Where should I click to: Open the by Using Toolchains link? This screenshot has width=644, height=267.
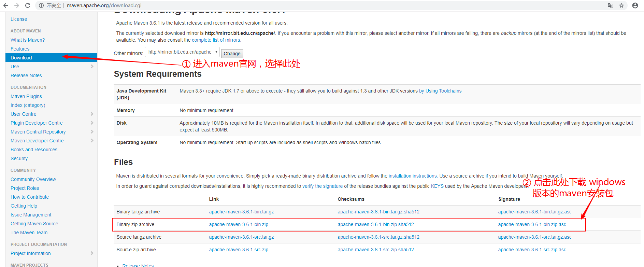click(440, 91)
